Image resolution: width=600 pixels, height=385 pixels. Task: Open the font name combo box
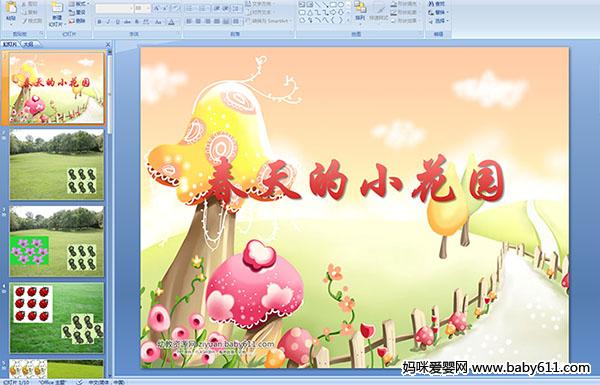click(x=114, y=8)
